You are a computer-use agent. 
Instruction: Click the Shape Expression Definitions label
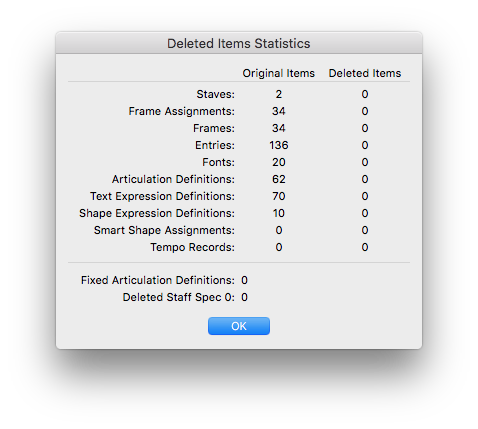[157, 213]
